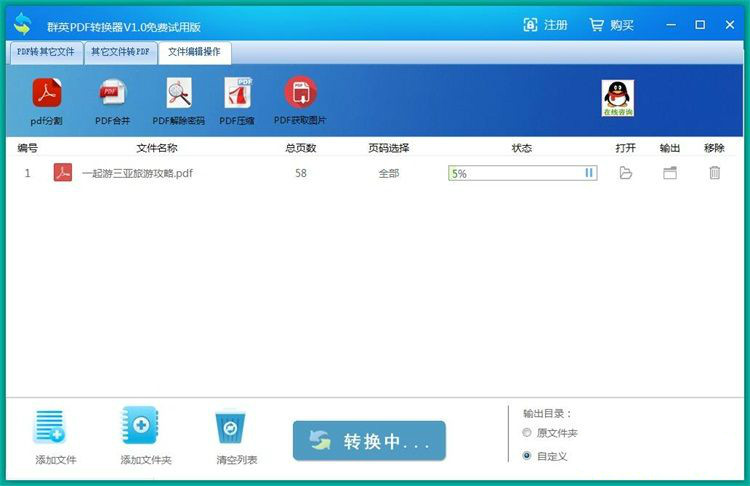Click the 状态 column header

pyautogui.click(x=522, y=148)
